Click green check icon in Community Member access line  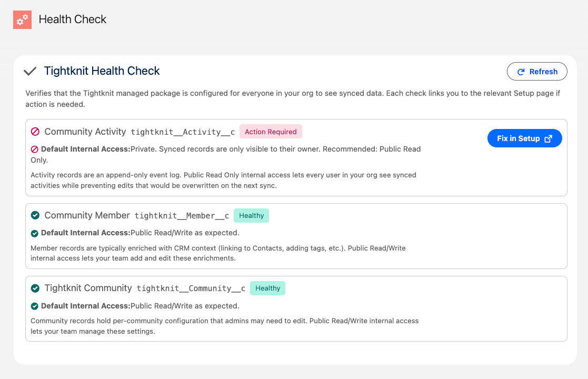coord(35,233)
